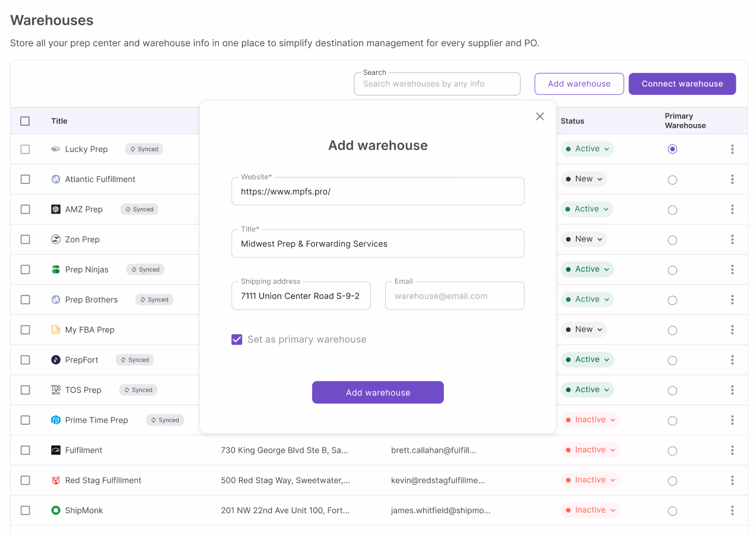Uncheck Set as primary warehouse
This screenshot has width=756, height=534.
point(237,339)
